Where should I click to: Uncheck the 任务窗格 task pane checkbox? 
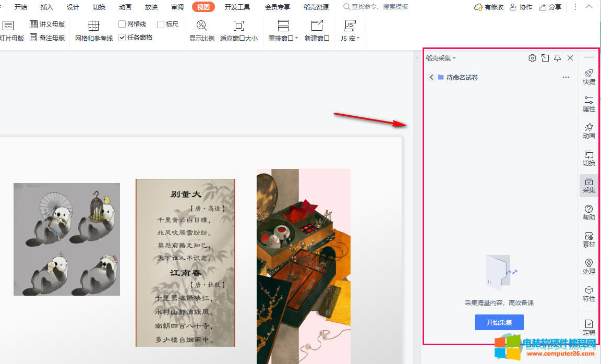point(122,38)
